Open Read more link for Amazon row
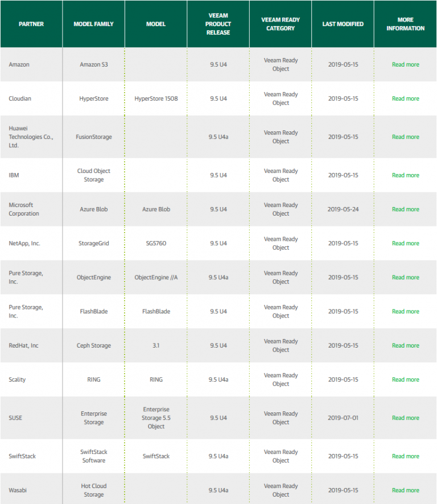437x504 pixels. 405,65
